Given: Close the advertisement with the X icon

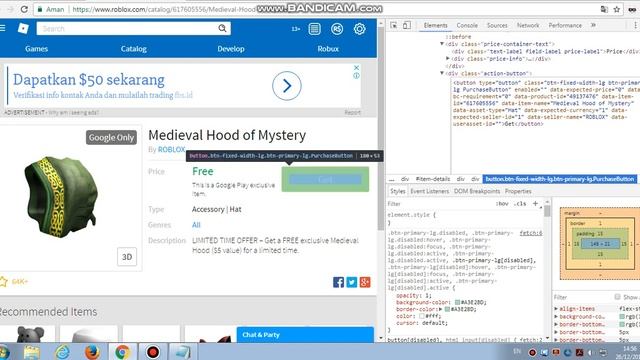Looking at the screenshot, I should pyautogui.click(x=356, y=67).
